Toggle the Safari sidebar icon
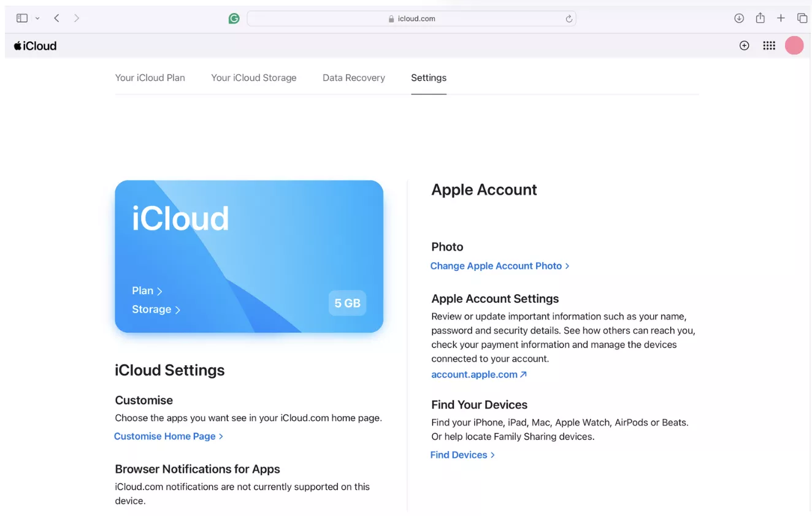The image size is (812, 516). point(22,18)
